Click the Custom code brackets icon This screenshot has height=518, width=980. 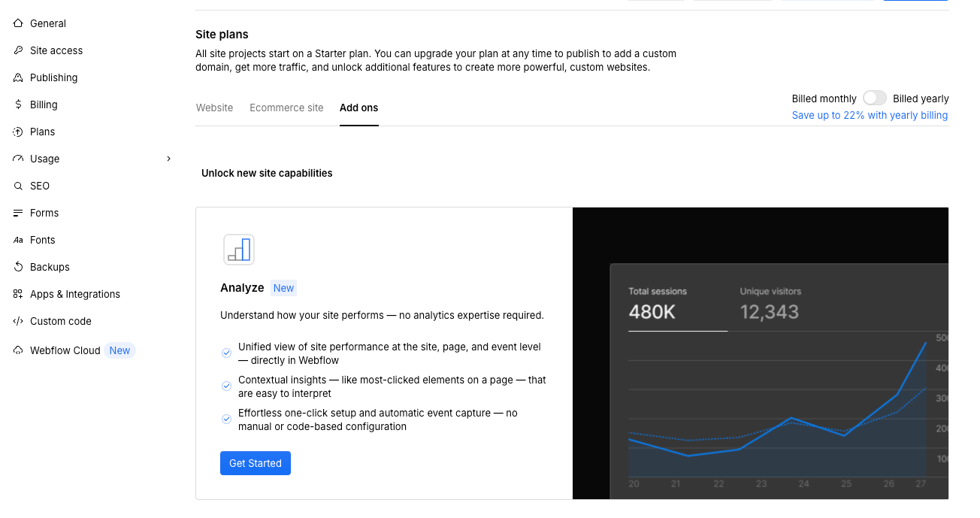18,321
